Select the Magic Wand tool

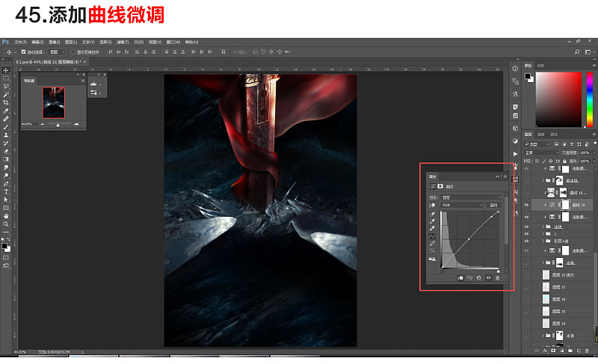coord(6,94)
